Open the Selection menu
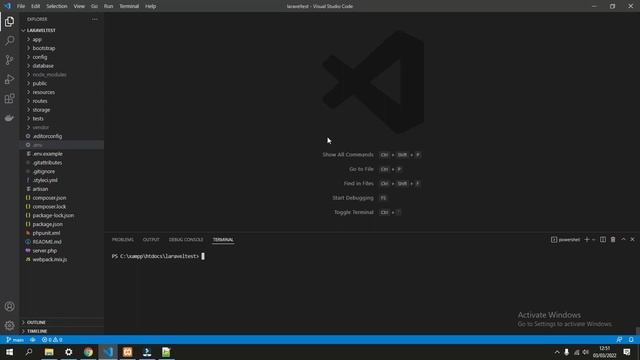This screenshot has height=360, width=640. [x=57, y=6]
